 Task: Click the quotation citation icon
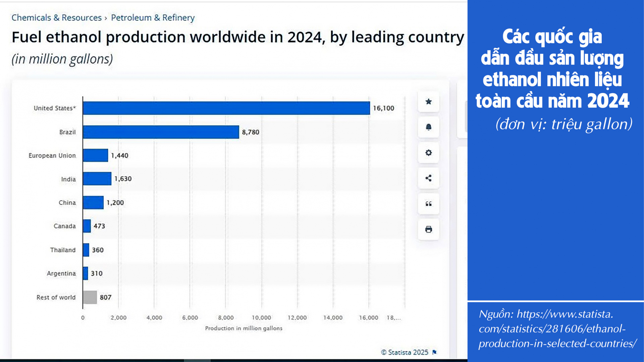(428, 204)
